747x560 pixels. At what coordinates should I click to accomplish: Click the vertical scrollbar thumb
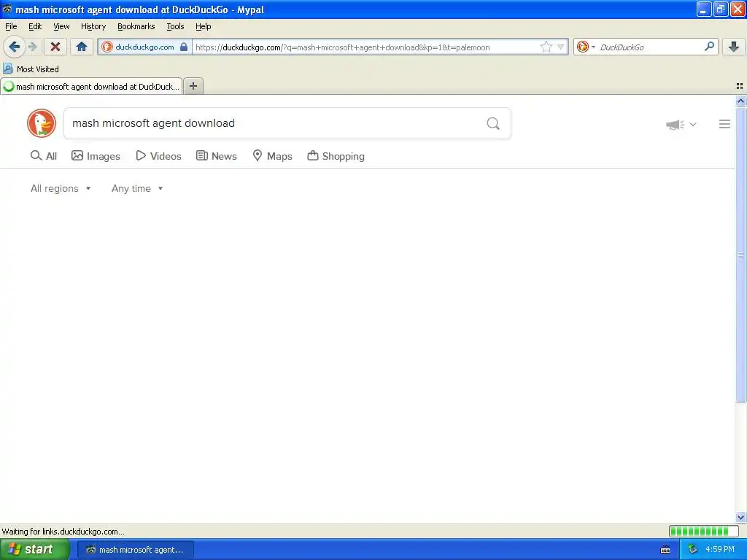pyautogui.click(x=740, y=255)
